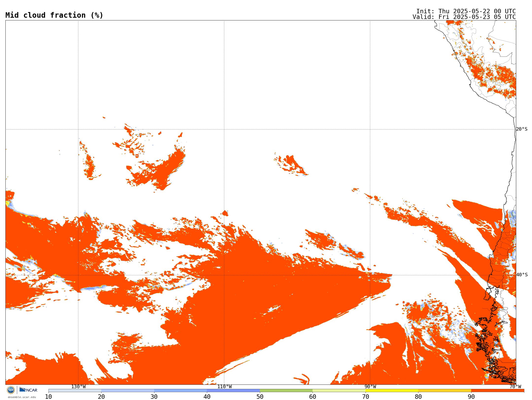532x400 pixels.
Task: Click the NCAR logo
Action: (x=28, y=390)
